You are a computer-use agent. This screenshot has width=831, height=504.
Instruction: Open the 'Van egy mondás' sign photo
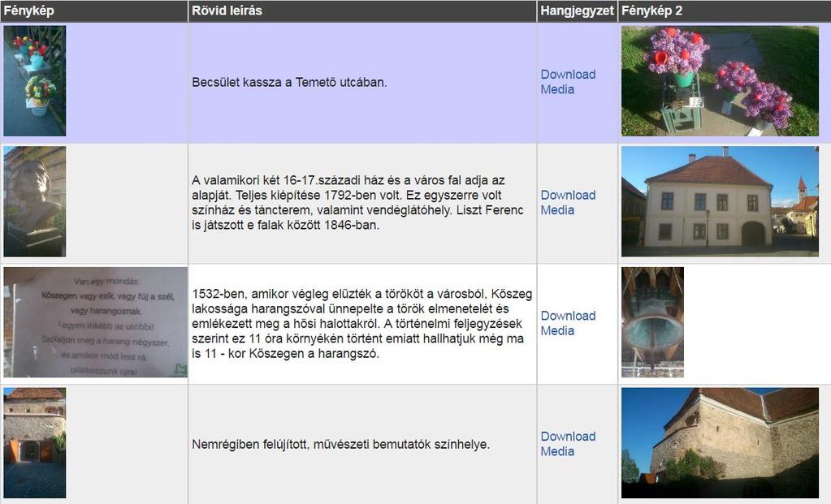click(95, 322)
